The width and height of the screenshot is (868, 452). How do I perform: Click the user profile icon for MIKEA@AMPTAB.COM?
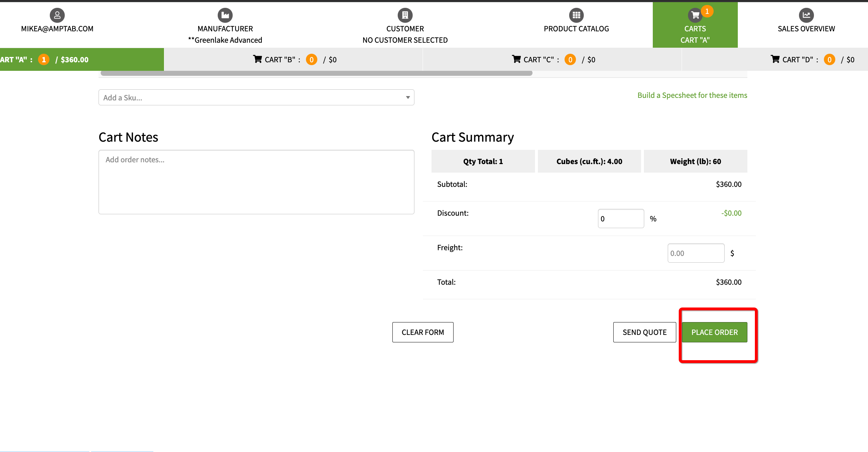[x=57, y=15]
